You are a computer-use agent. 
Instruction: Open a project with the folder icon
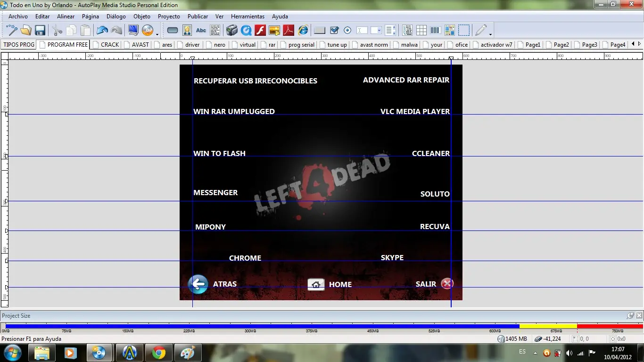tap(26, 31)
